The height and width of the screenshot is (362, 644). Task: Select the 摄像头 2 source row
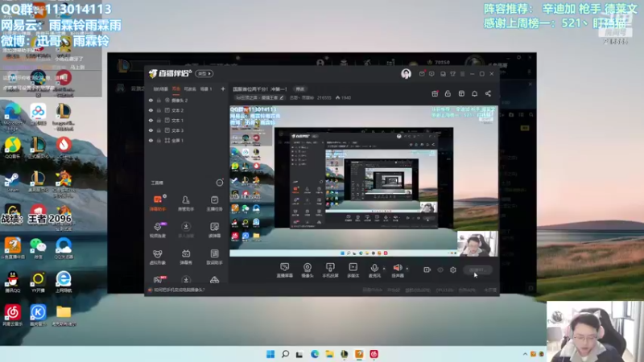(x=186, y=100)
